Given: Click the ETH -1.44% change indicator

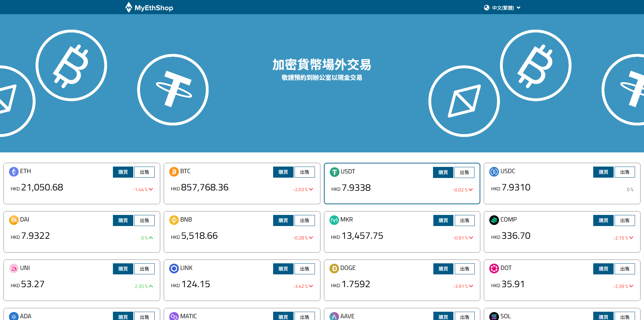Looking at the screenshot, I should (x=143, y=190).
